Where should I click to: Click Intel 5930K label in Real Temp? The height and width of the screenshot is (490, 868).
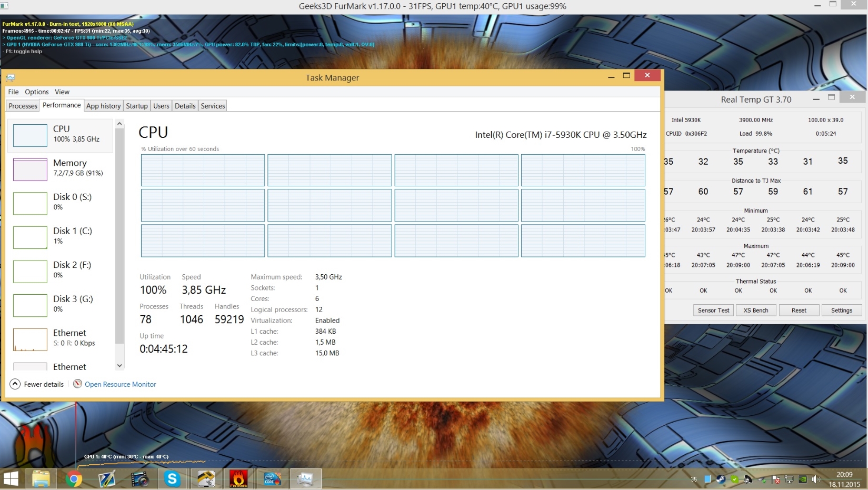(686, 120)
